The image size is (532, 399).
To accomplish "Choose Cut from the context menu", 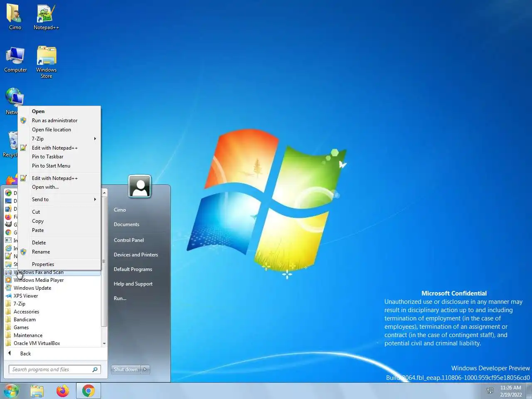I will tap(59, 212).
